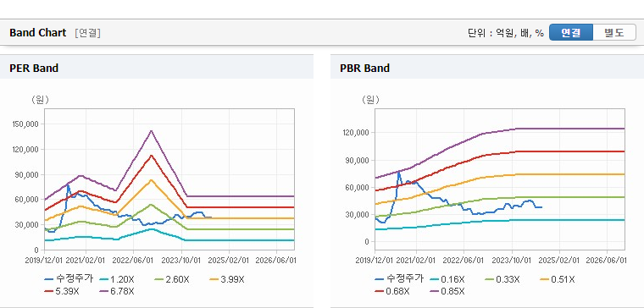Select the 연결 toggle button
644x308 pixels.
(571, 32)
